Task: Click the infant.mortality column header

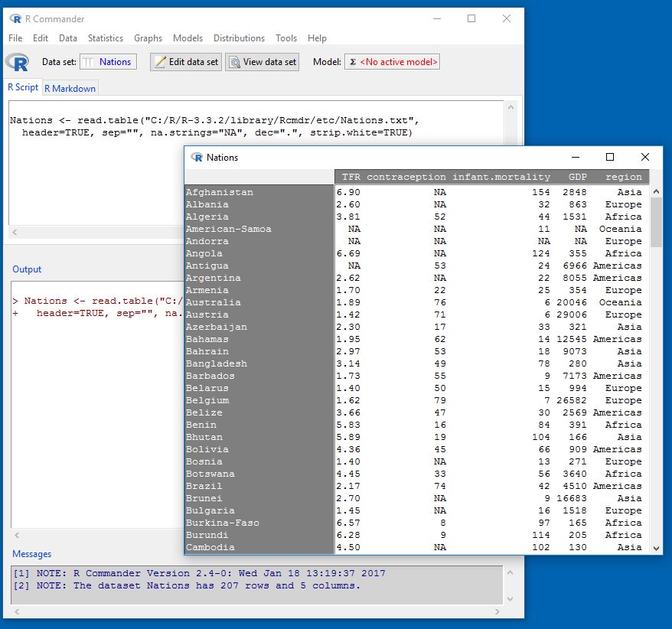Action: tap(501, 177)
